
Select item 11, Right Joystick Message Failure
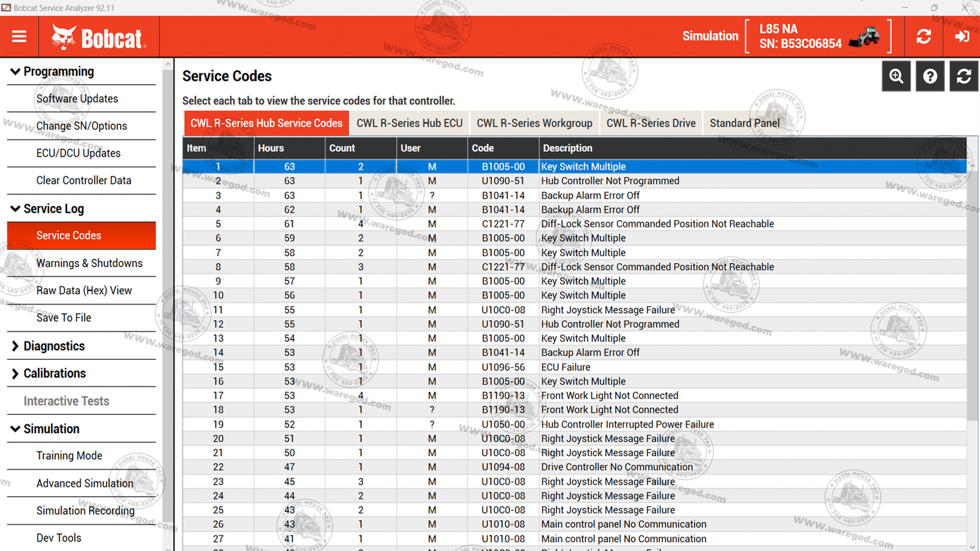click(575, 310)
